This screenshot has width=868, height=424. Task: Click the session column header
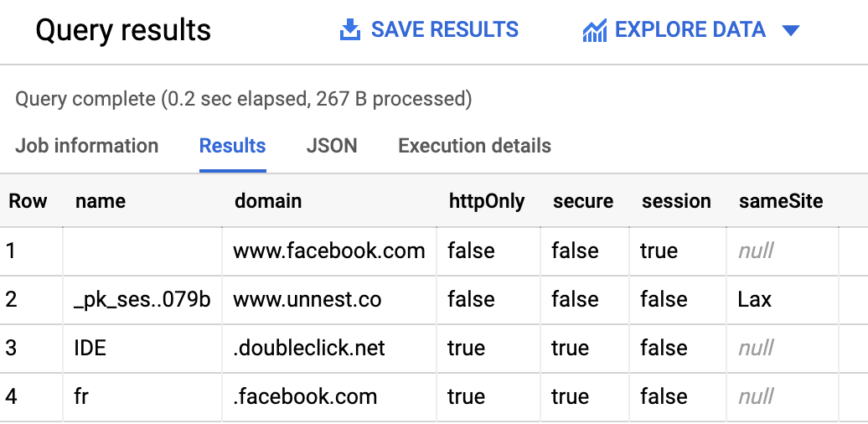[x=676, y=200]
